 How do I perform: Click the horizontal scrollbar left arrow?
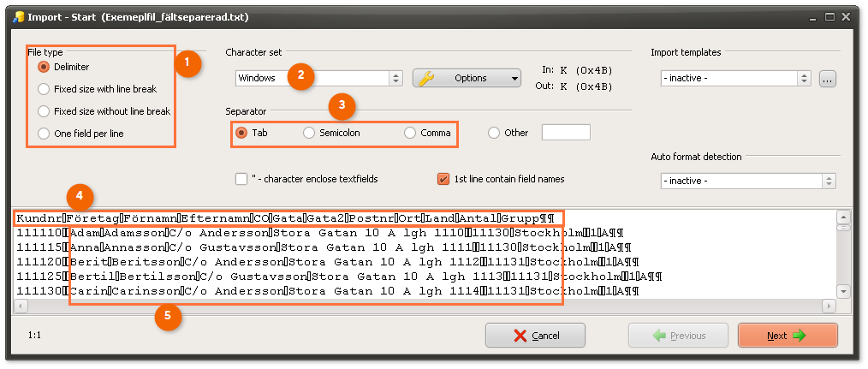pyautogui.click(x=20, y=306)
